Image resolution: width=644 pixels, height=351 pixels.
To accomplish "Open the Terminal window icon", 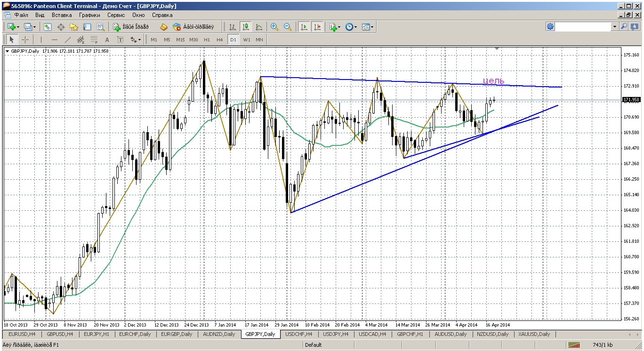I will click(x=87, y=27).
